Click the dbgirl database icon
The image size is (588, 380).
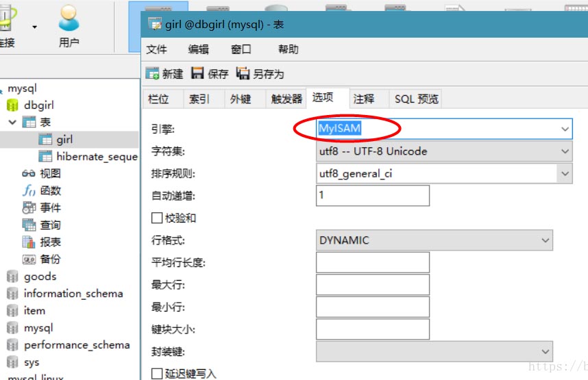tap(12, 105)
